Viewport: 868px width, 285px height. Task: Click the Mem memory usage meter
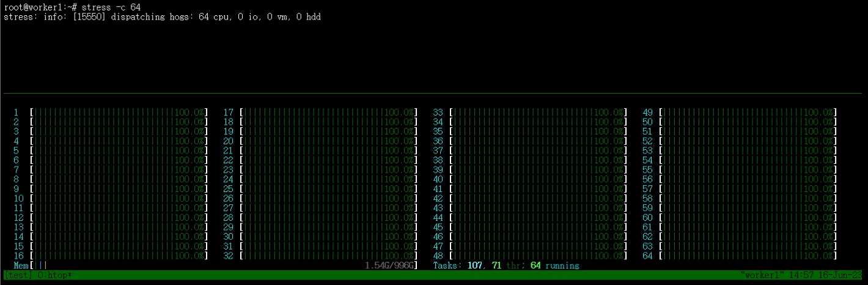tap(216, 265)
